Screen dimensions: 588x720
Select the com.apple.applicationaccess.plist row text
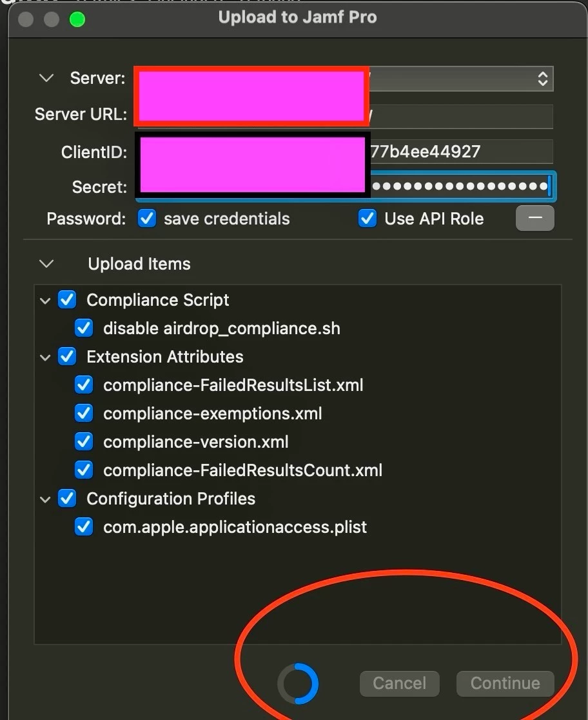pos(235,528)
